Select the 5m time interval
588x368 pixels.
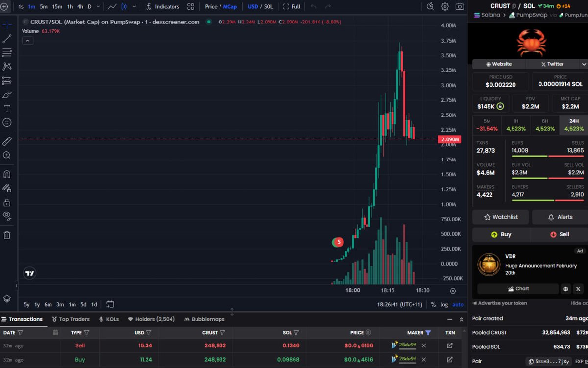click(44, 7)
